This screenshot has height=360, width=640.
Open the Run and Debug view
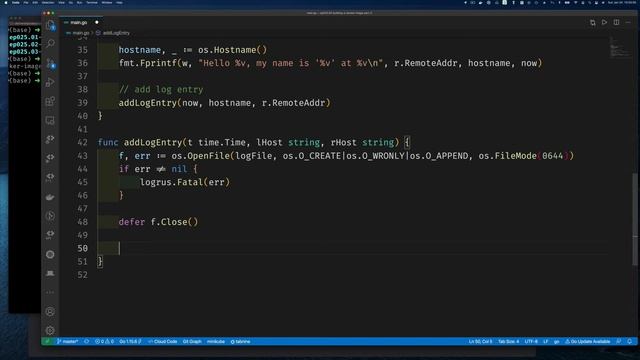[50, 82]
